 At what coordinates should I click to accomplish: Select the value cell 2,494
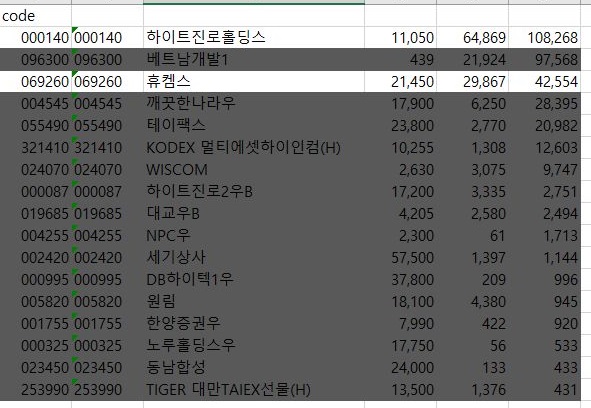[545, 213]
